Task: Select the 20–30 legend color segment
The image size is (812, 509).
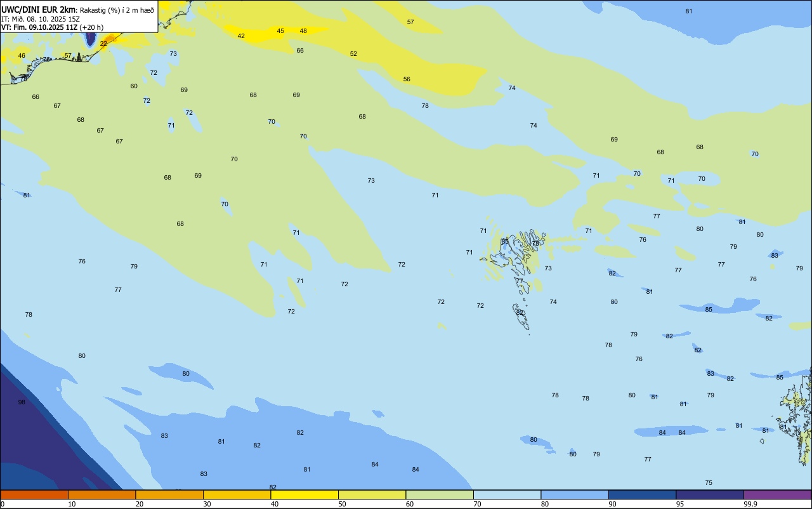Action: click(x=169, y=495)
